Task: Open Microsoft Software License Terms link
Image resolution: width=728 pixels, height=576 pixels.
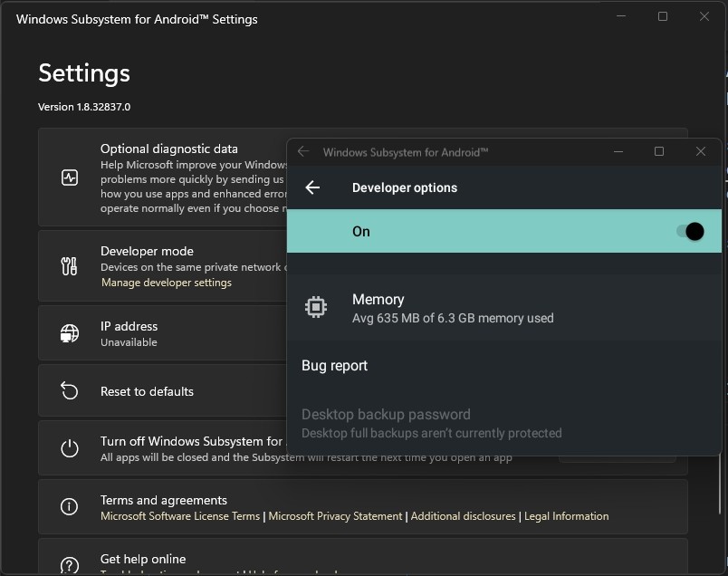Action: [180, 516]
